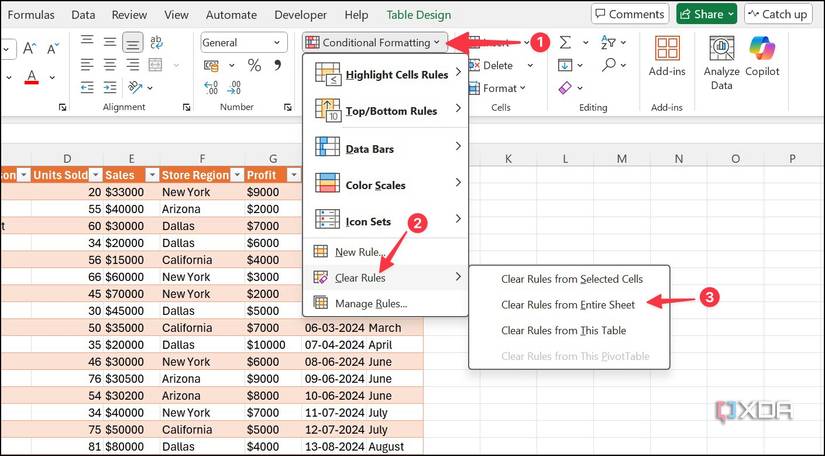Open Top/Bottom Rules submenu
The width and height of the screenshot is (825, 456).
(386, 110)
